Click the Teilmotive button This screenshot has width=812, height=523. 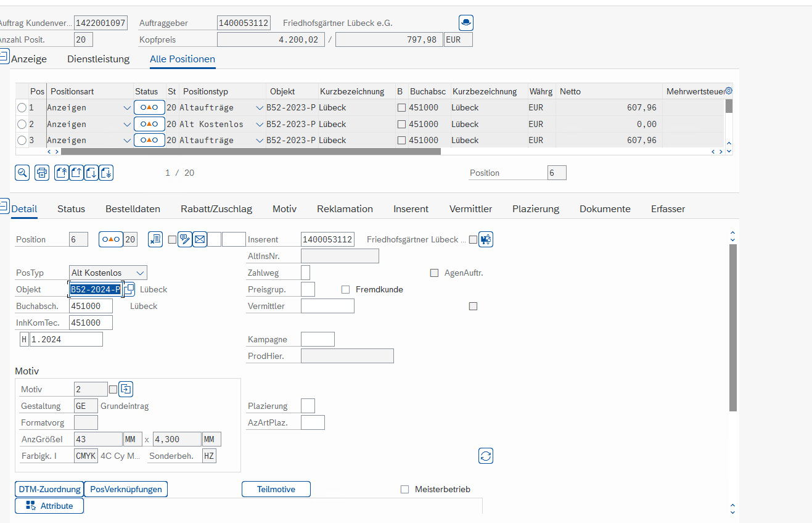coord(276,489)
